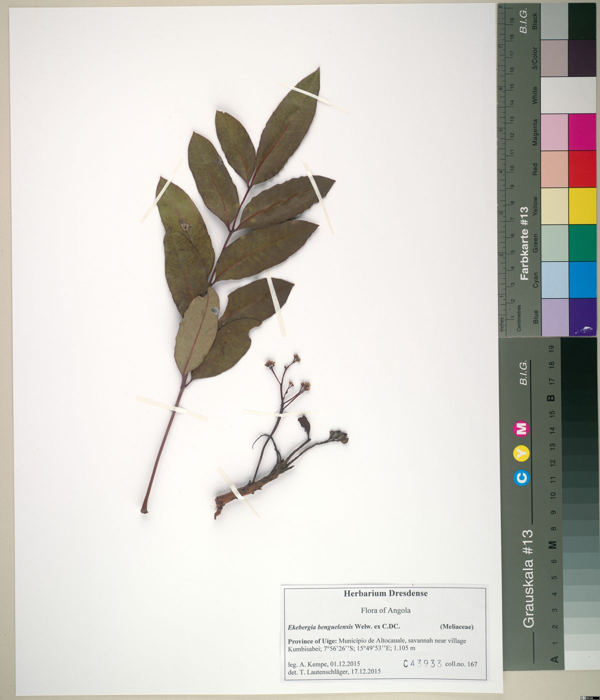Click the magenta M circle icon
Screen dimensions: 600x700
[x=521, y=428]
